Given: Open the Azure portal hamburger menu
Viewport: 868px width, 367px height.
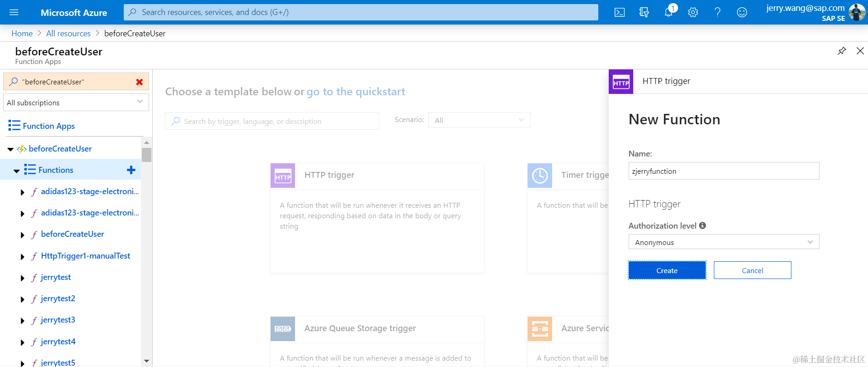Looking at the screenshot, I should coord(14,12).
